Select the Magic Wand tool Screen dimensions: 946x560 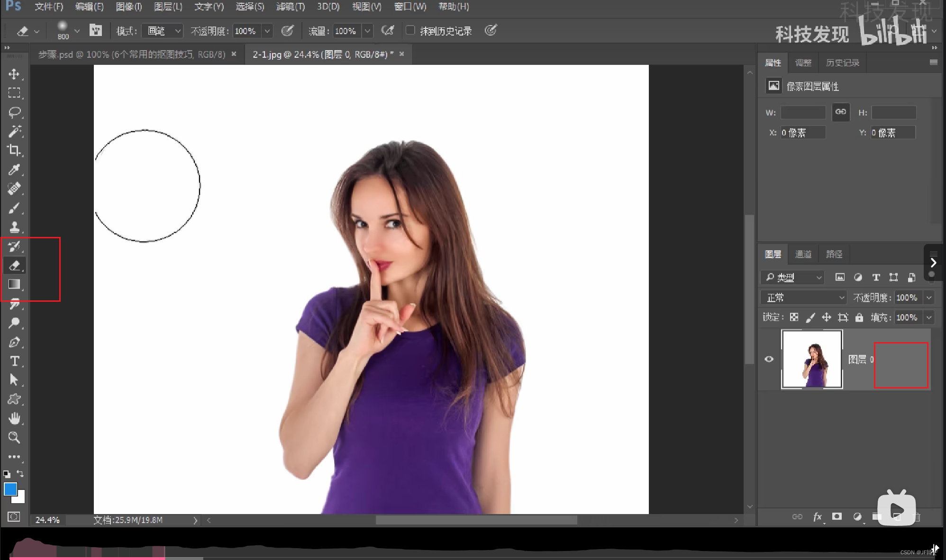14,131
